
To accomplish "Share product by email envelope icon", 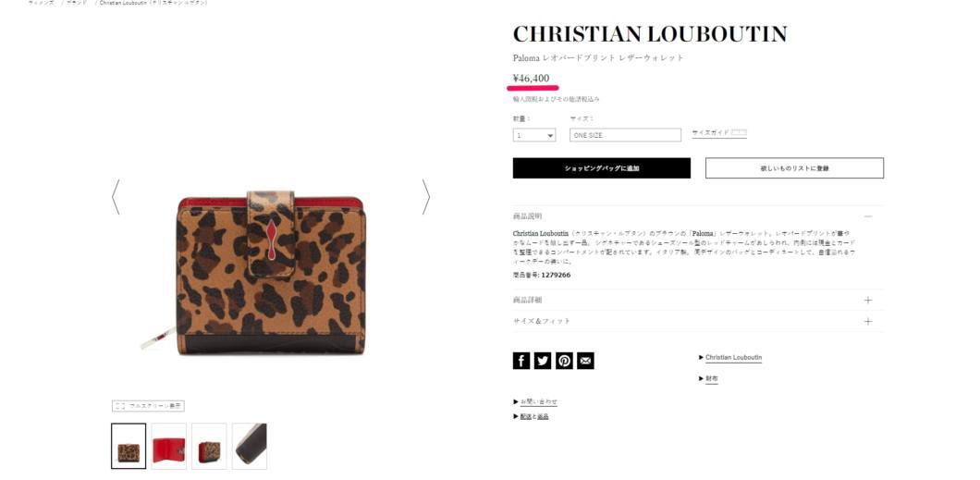I will coord(585,361).
